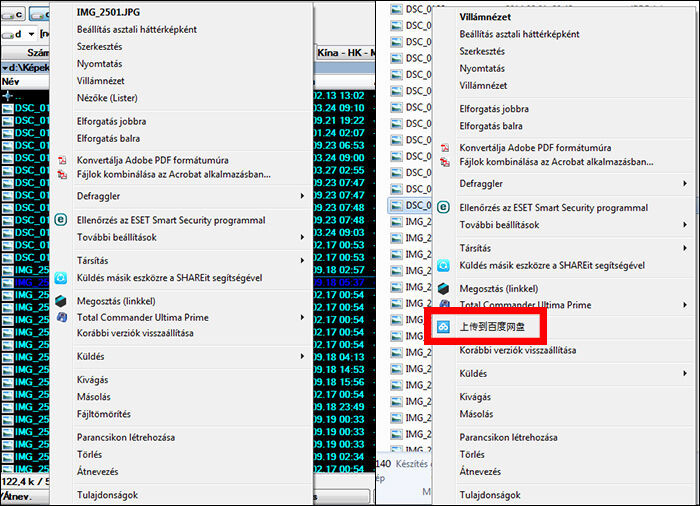Select Küldés másik eszközre SHAREit in Explorer menu
The width and height of the screenshot is (700, 506).
point(552,265)
